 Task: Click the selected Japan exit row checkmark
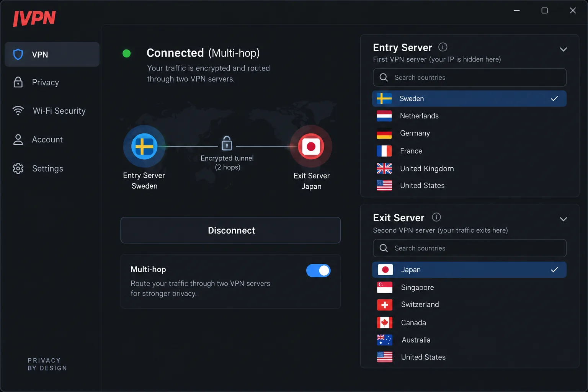point(554,269)
